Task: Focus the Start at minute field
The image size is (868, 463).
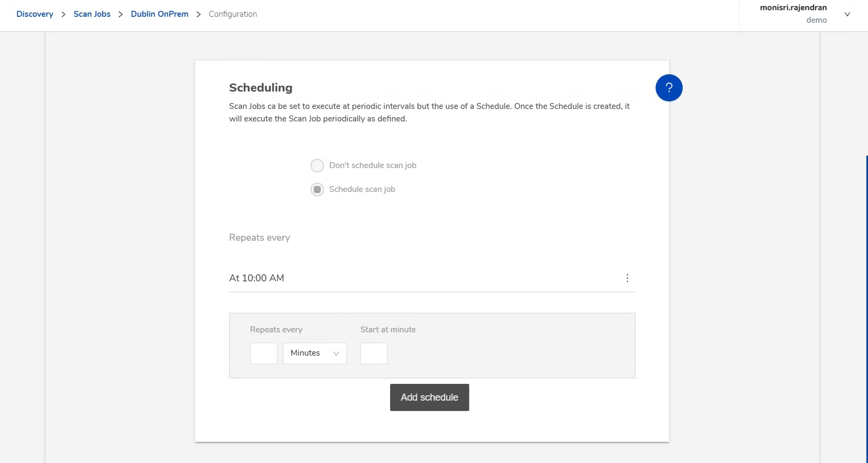Action: (x=374, y=353)
